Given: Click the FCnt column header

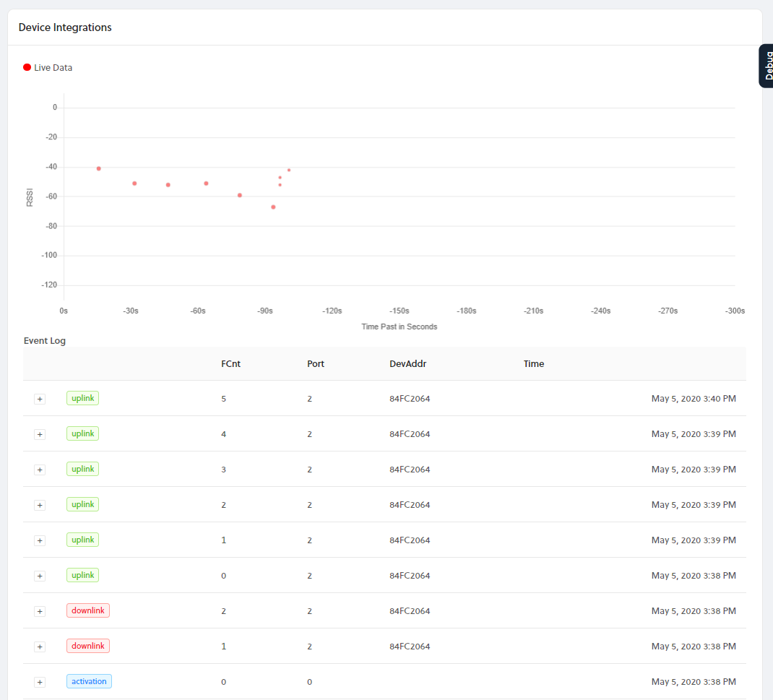Looking at the screenshot, I should 230,364.
